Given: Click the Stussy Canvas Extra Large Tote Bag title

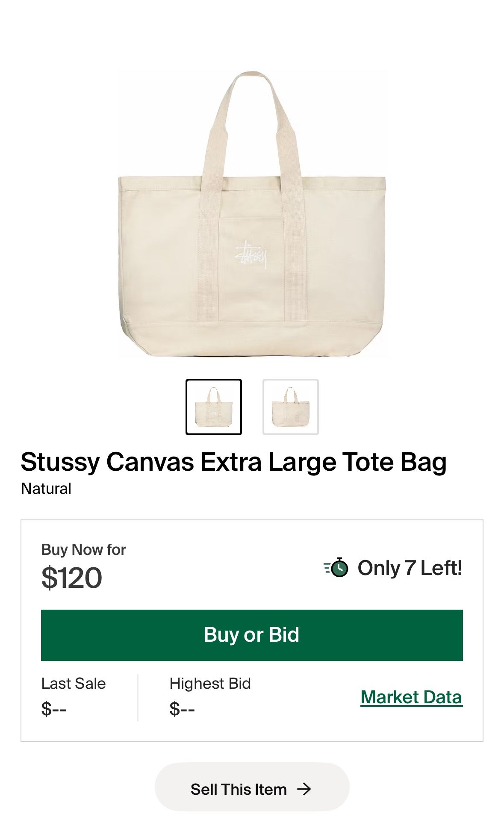Looking at the screenshot, I should [233, 462].
